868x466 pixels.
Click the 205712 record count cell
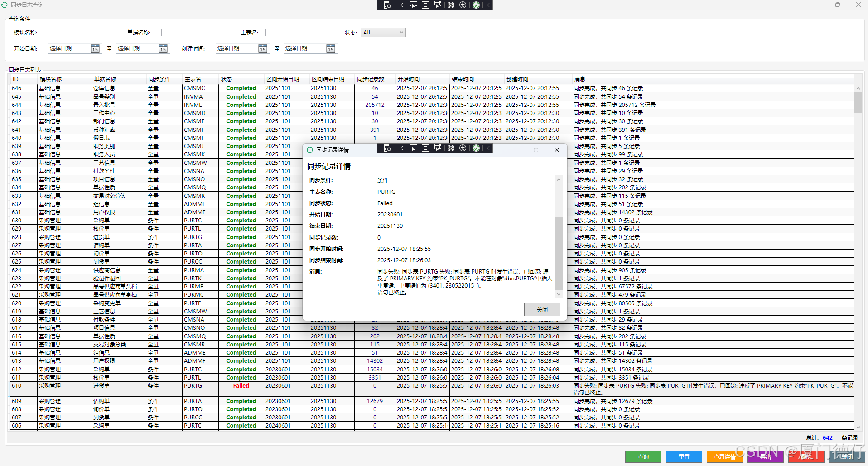[375, 105]
